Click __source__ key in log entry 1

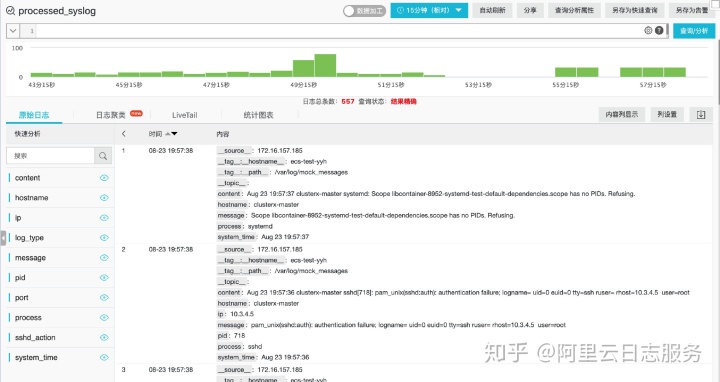(x=235, y=151)
